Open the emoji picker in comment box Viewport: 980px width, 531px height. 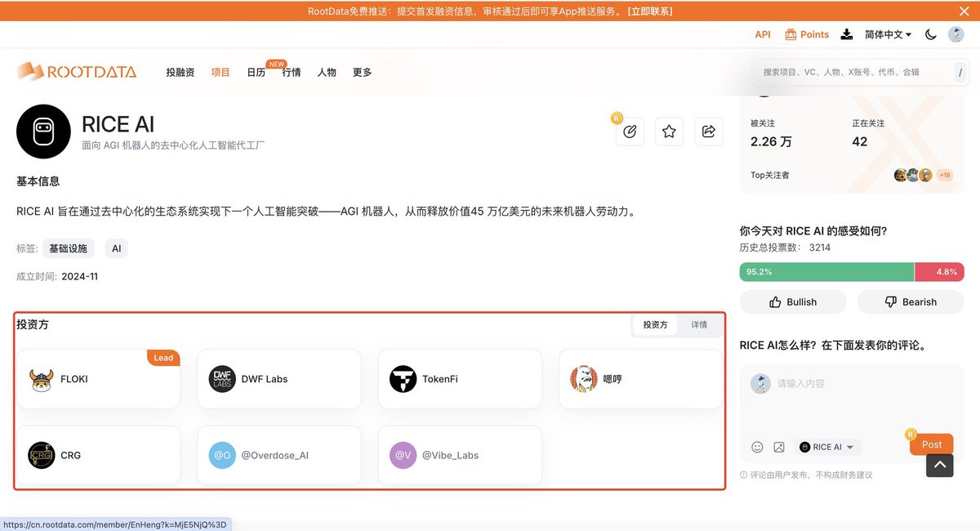point(757,447)
